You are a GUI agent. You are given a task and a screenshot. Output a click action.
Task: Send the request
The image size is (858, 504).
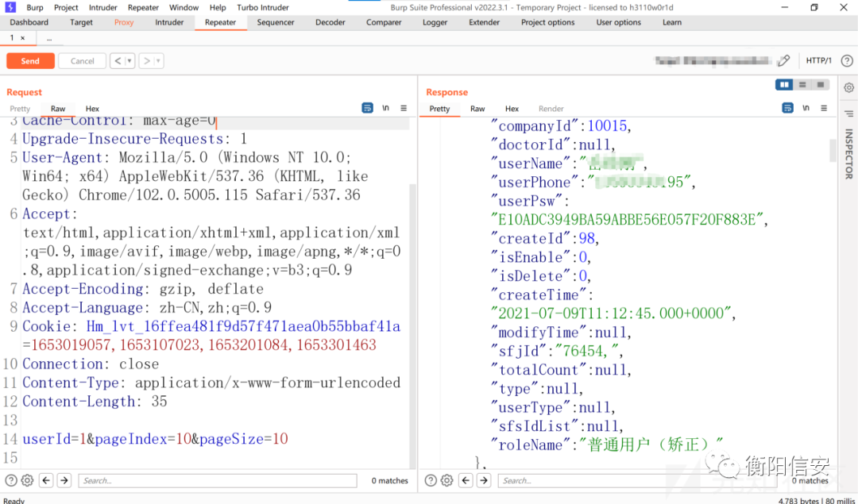(x=30, y=60)
